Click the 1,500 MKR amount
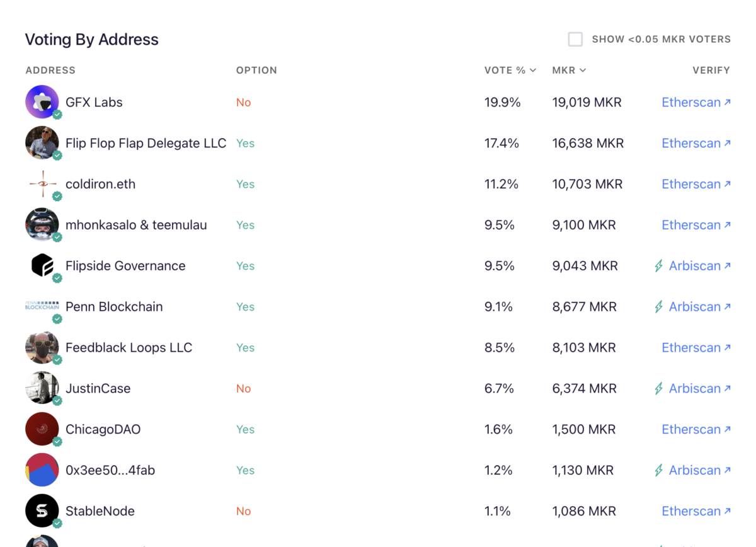Screen dimensions: 756x547 click(x=583, y=429)
